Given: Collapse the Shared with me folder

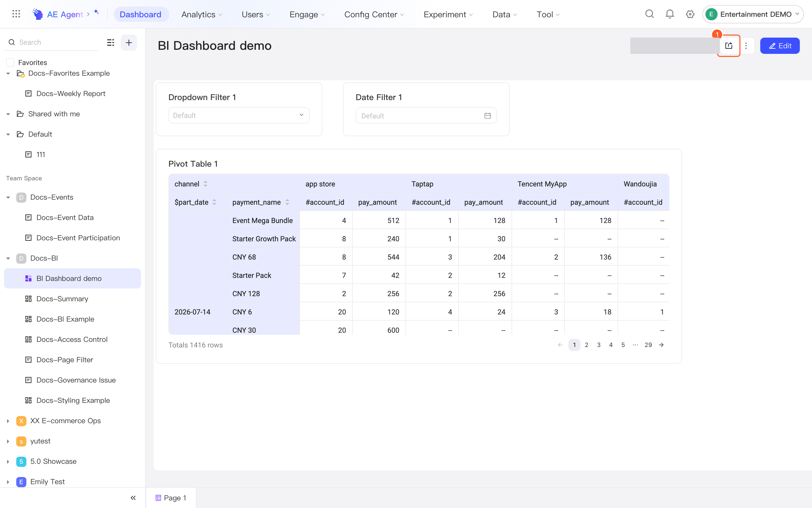Looking at the screenshot, I should pyautogui.click(x=8, y=114).
